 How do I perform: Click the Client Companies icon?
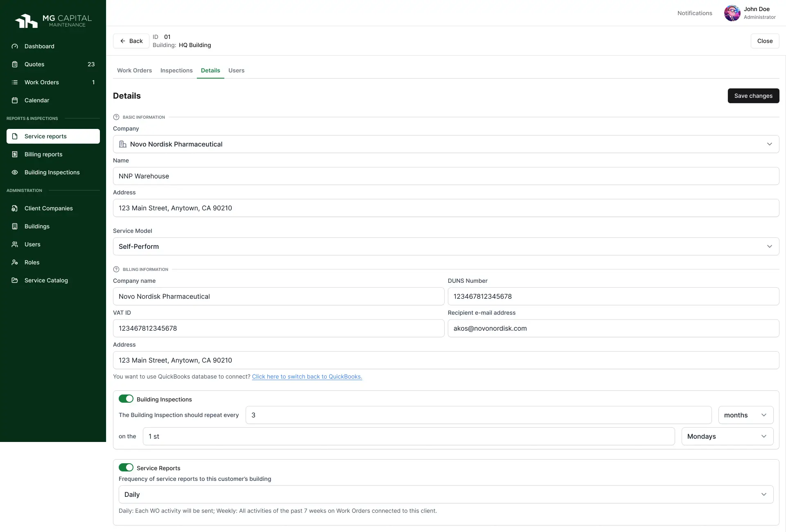pos(15,208)
